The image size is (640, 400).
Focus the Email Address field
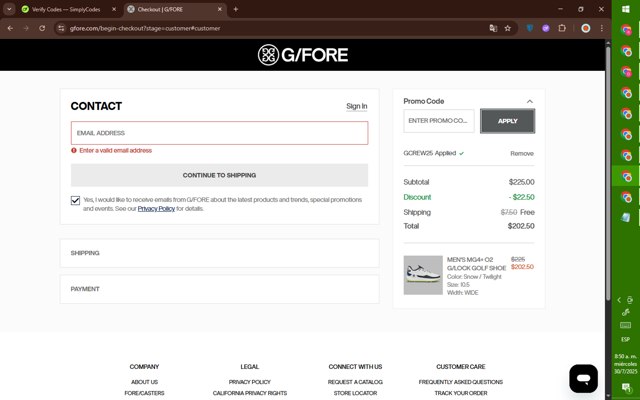tap(220, 133)
